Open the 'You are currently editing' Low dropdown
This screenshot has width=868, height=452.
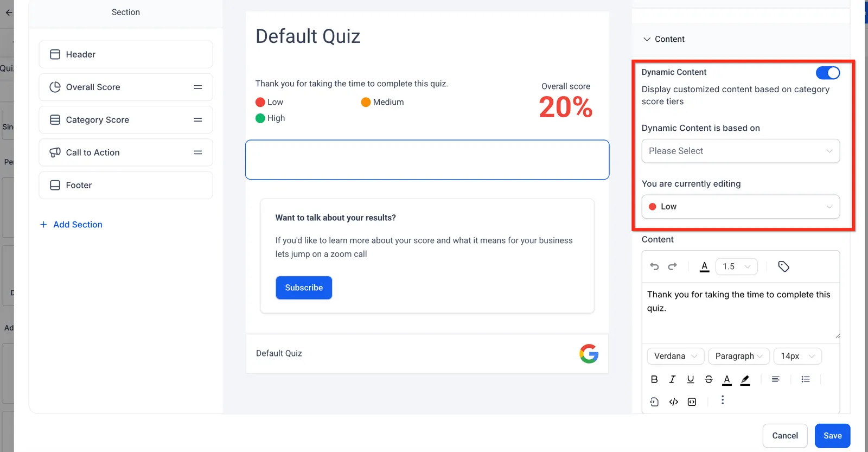pyautogui.click(x=741, y=207)
